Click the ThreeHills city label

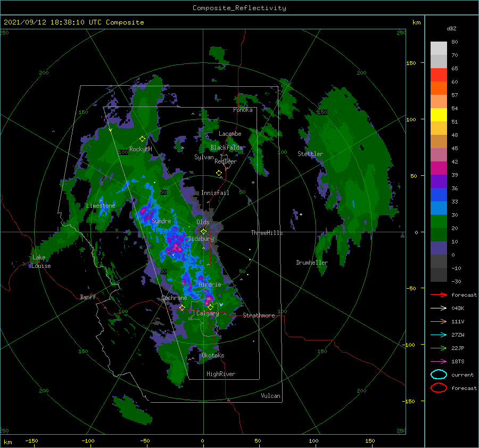(x=267, y=233)
